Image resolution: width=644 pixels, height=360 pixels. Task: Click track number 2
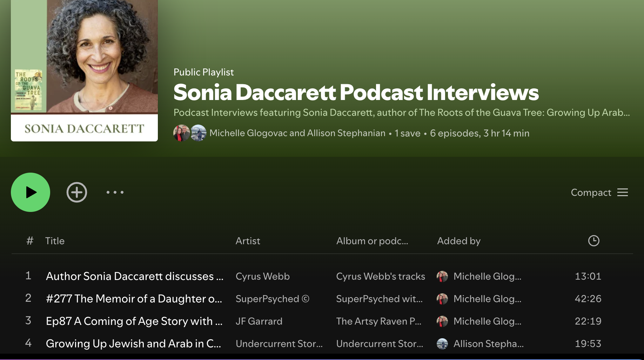point(28,298)
